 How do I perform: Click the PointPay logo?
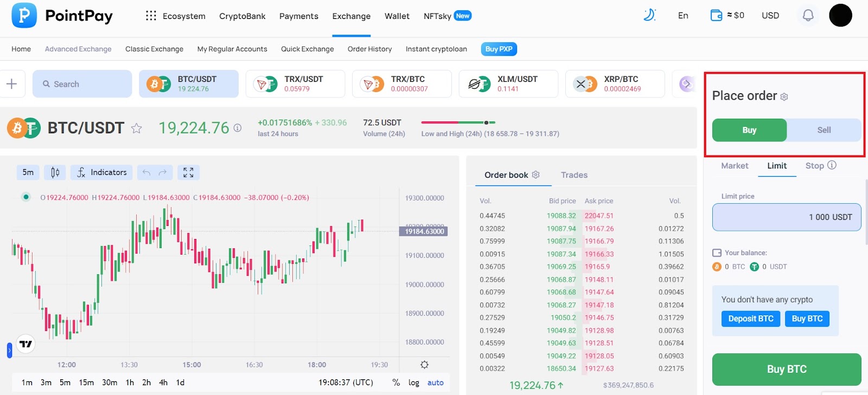(x=62, y=16)
